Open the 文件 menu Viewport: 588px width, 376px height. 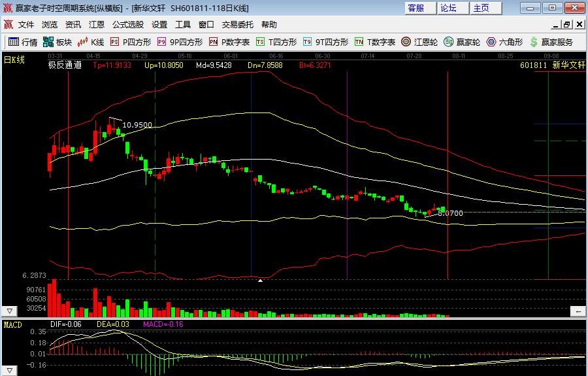point(26,25)
